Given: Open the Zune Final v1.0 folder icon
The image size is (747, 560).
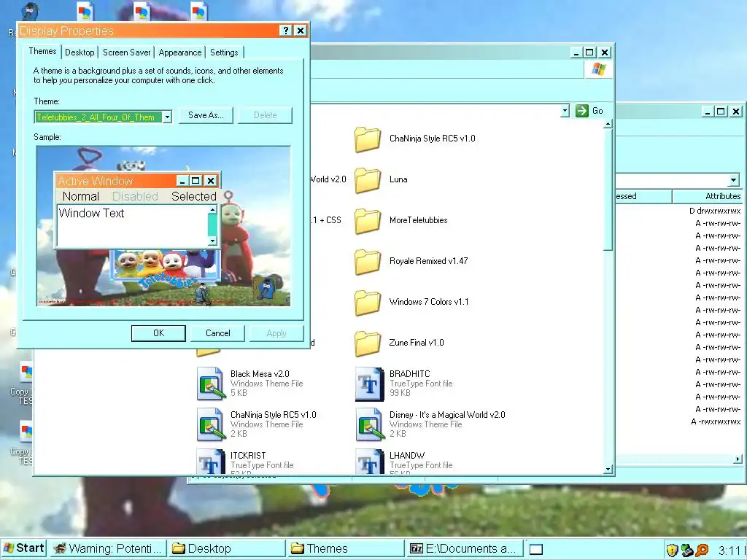Looking at the screenshot, I should (368, 343).
